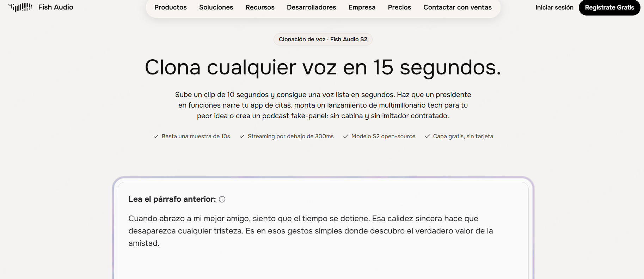
Task: Open the info icon next to 'Lea el párrafo anterior'
Action: pos(222,199)
